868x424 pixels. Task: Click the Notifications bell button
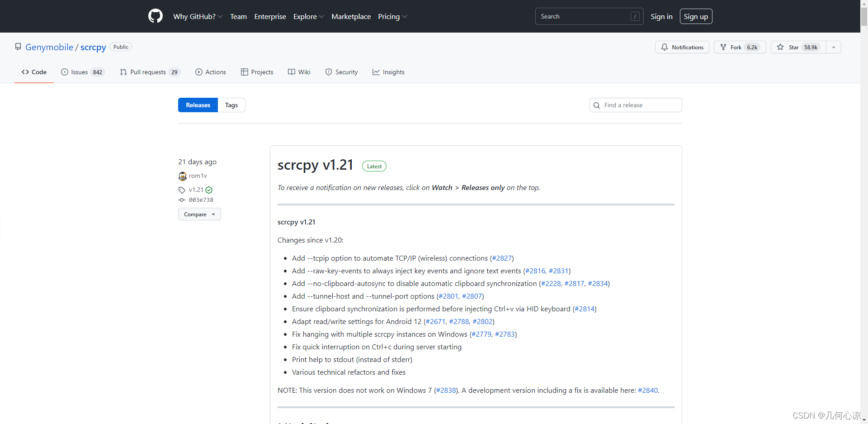(x=682, y=47)
